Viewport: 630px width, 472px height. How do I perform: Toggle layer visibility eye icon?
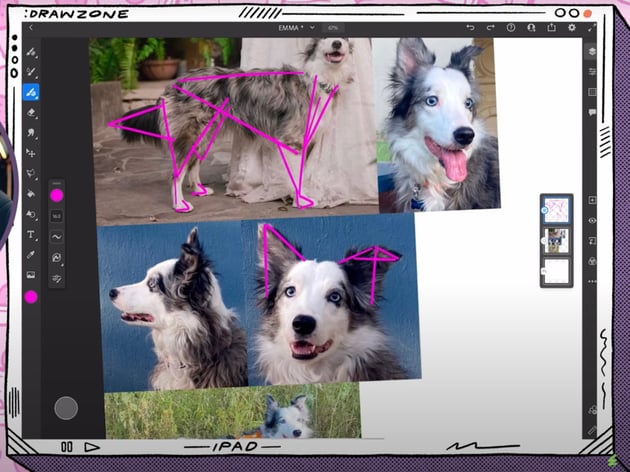pos(592,221)
